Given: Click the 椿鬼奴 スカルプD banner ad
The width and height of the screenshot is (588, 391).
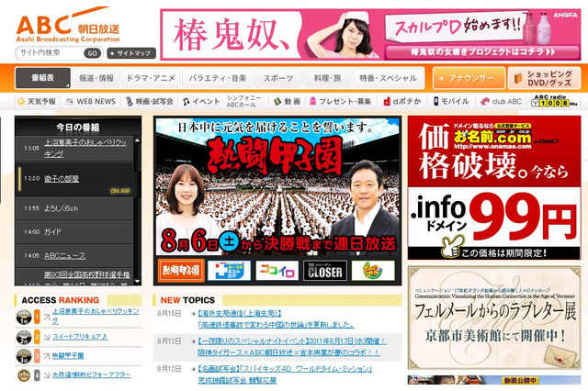Looking at the screenshot, I should [x=370, y=35].
